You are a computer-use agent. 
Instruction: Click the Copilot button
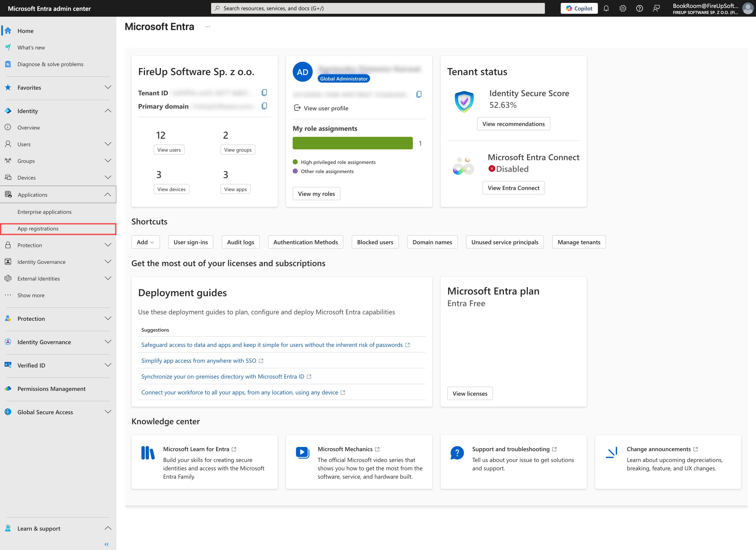coord(579,8)
